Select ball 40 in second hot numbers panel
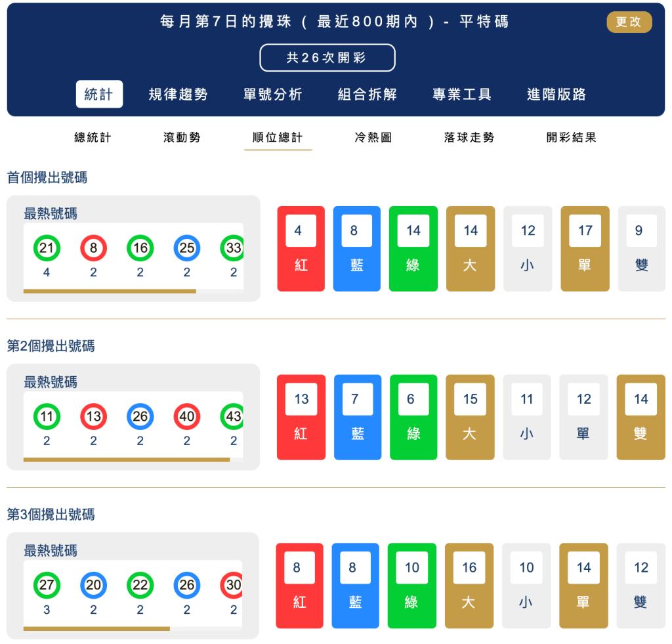 coord(186,416)
